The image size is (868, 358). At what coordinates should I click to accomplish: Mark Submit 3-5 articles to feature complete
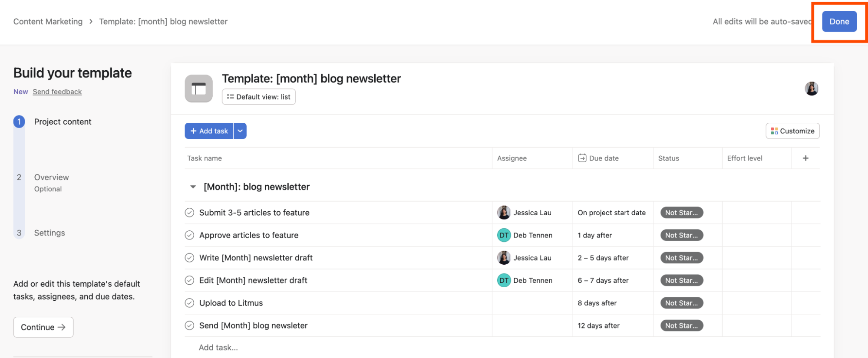click(189, 213)
